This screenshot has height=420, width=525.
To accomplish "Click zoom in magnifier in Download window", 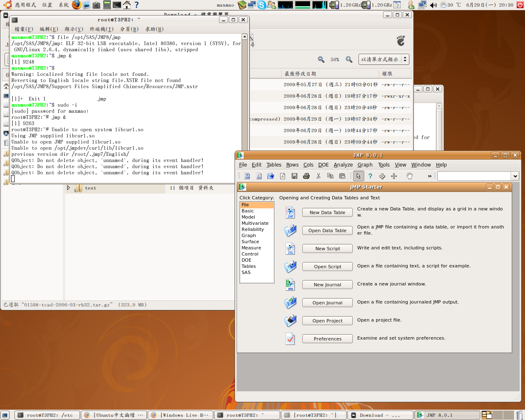I will click(x=349, y=59).
